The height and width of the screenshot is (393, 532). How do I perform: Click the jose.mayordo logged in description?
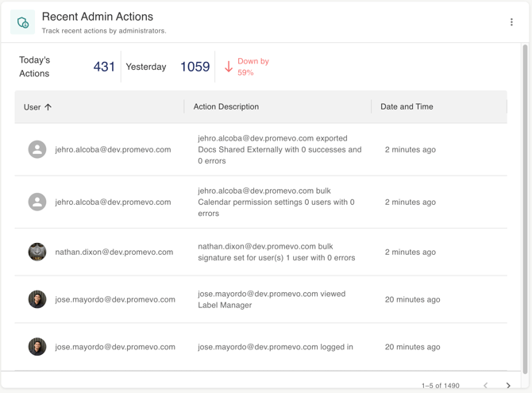click(276, 347)
